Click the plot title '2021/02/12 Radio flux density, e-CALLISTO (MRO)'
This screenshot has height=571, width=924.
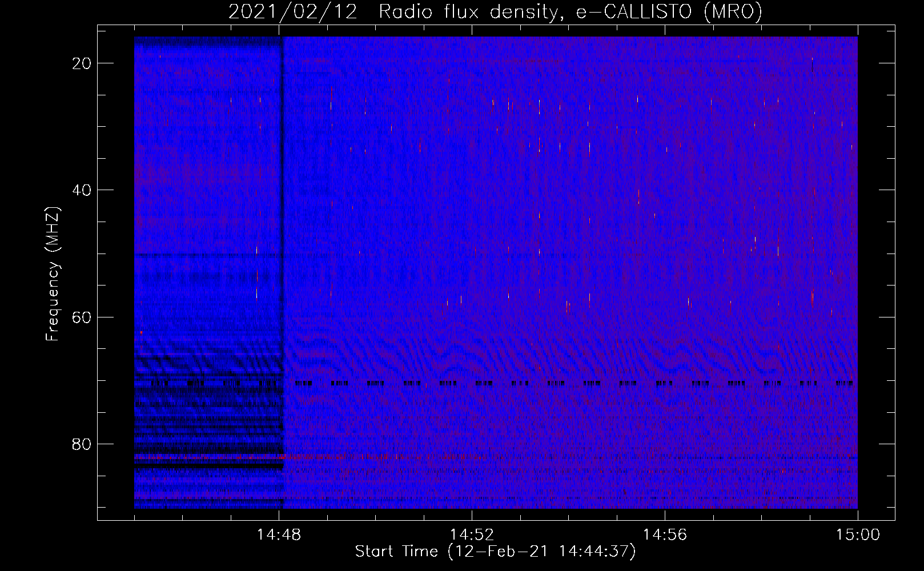click(x=495, y=11)
